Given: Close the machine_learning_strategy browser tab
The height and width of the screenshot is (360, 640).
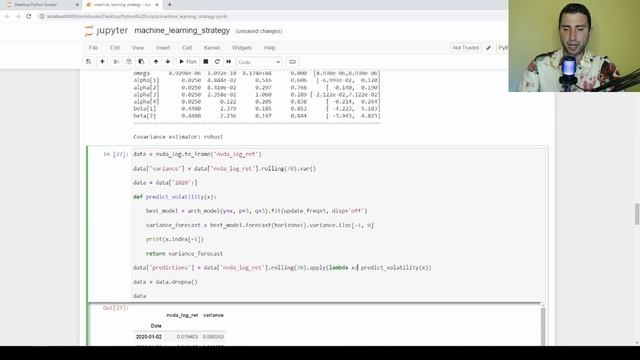Looking at the screenshot, I should click(x=157, y=4).
